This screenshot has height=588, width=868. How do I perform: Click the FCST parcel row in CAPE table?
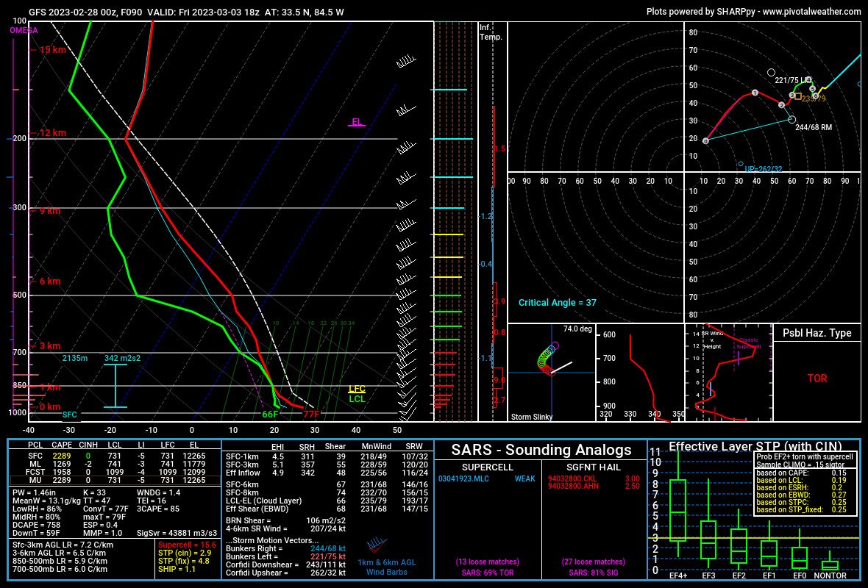tap(115, 472)
